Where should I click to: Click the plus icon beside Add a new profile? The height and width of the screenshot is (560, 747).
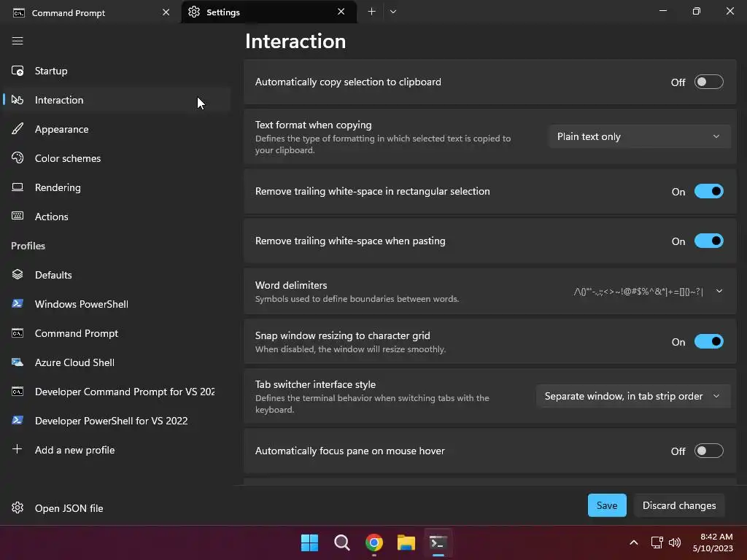[x=18, y=449]
